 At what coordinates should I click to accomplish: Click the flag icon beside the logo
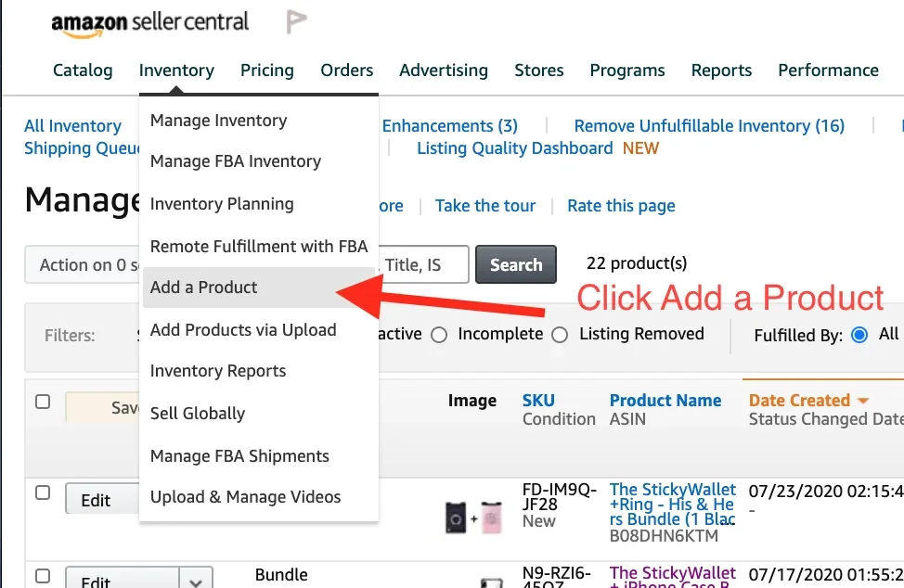pos(296,22)
